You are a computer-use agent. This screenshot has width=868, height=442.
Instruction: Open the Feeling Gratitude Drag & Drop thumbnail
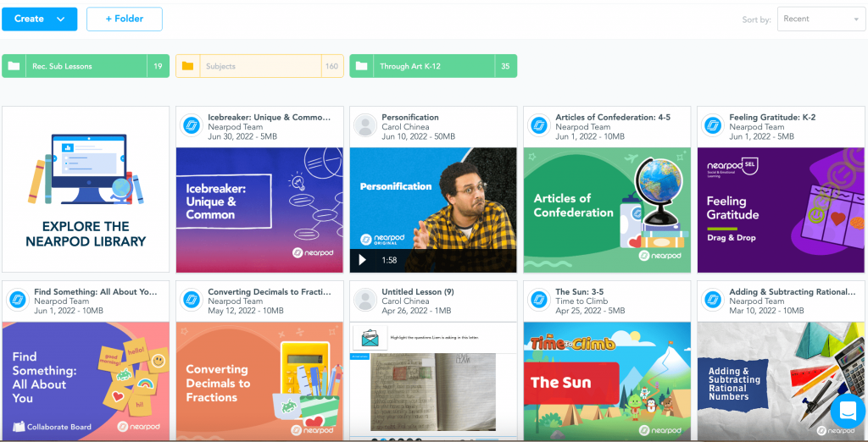click(x=781, y=210)
